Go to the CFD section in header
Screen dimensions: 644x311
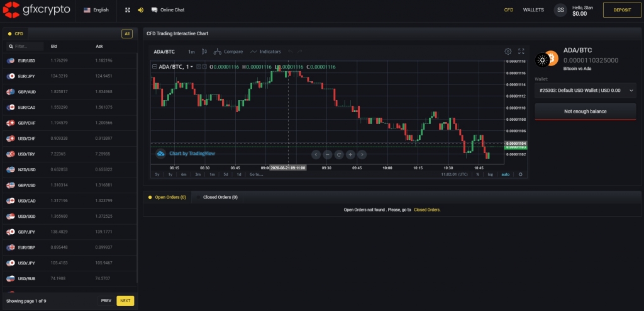[x=508, y=10]
